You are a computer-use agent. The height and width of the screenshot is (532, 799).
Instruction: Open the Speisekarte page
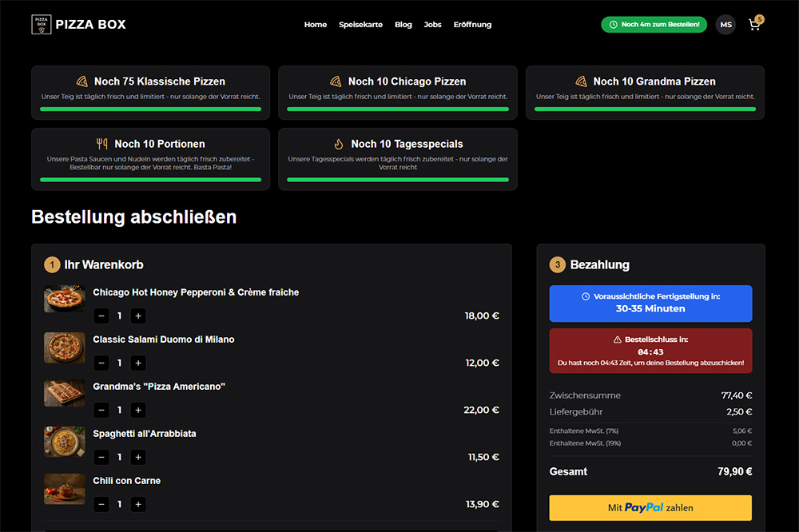pyautogui.click(x=360, y=25)
